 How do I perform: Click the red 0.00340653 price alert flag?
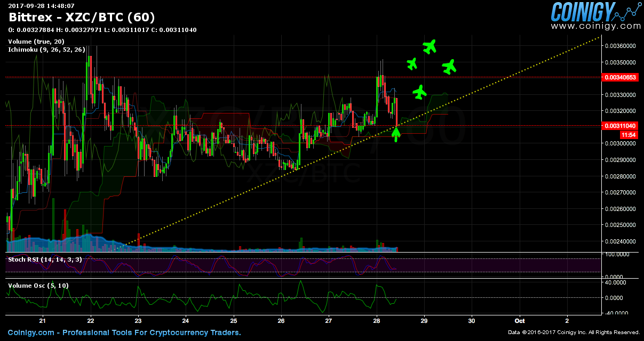coord(620,77)
